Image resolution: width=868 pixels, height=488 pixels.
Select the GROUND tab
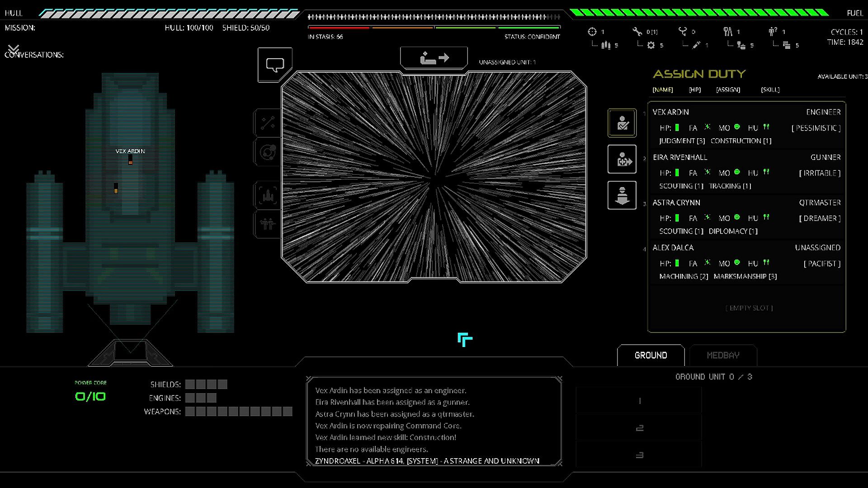(651, 356)
